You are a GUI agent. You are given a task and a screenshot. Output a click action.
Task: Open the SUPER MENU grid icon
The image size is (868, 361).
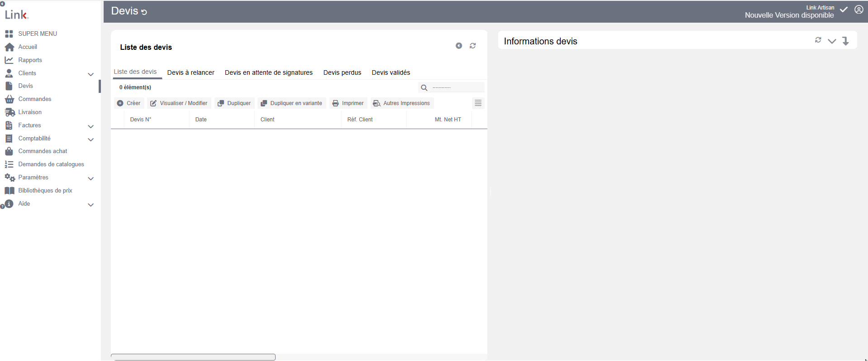[9, 34]
